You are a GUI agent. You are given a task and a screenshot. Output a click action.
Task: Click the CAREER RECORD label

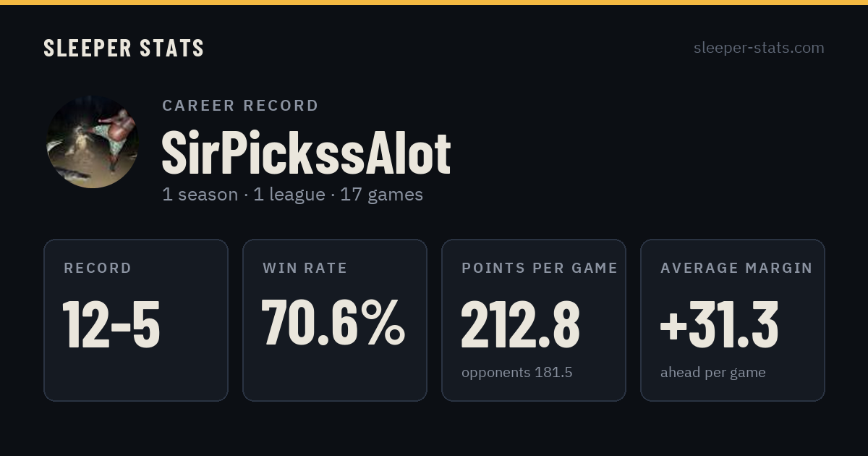pyautogui.click(x=240, y=106)
